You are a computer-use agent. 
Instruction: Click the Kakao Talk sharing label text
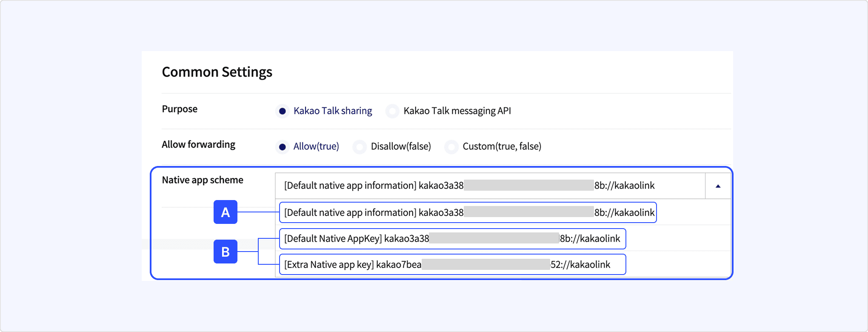(x=333, y=111)
